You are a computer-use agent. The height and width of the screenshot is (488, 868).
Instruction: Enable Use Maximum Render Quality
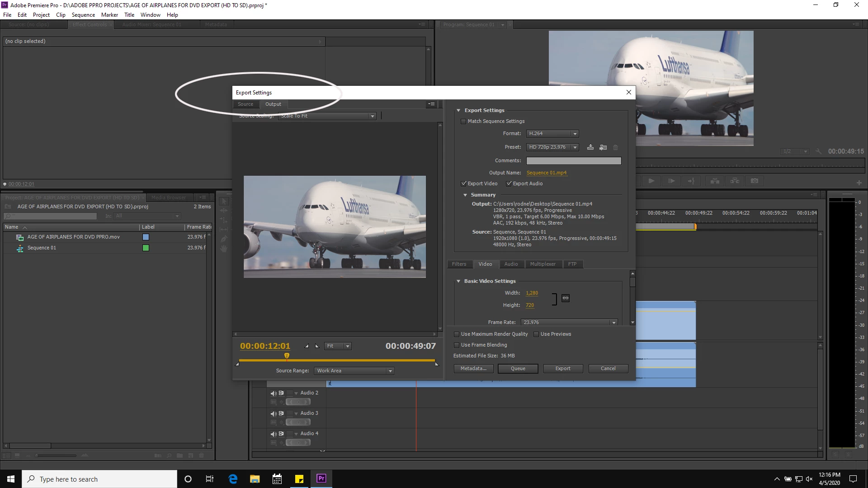[x=457, y=334]
